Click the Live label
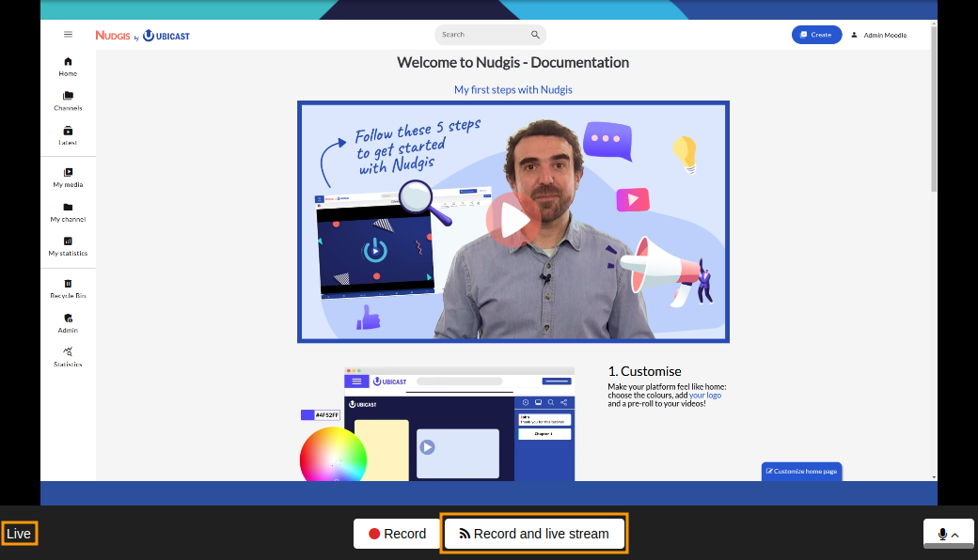Screen dimensions: 978x560 pyautogui.click(x=19, y=534)
